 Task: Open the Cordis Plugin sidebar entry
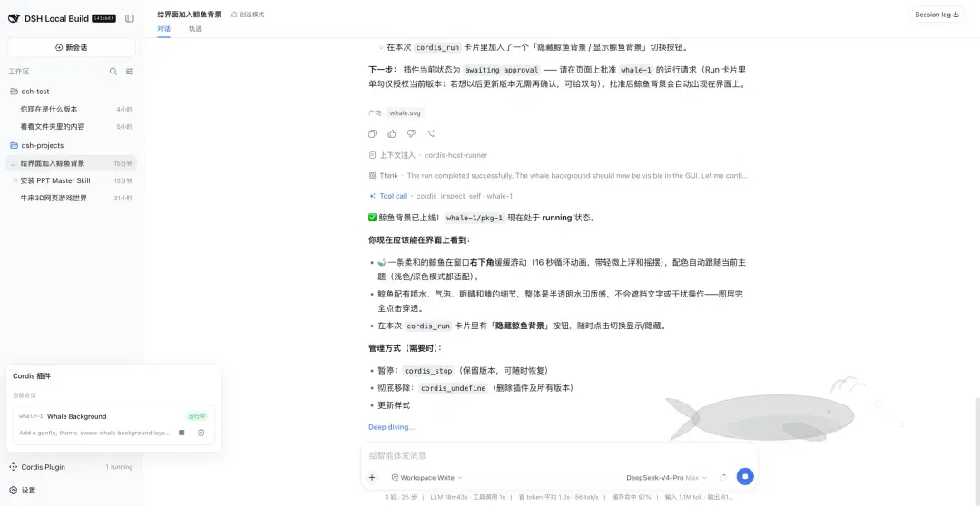pyautogui.click(x=72, y=467)
